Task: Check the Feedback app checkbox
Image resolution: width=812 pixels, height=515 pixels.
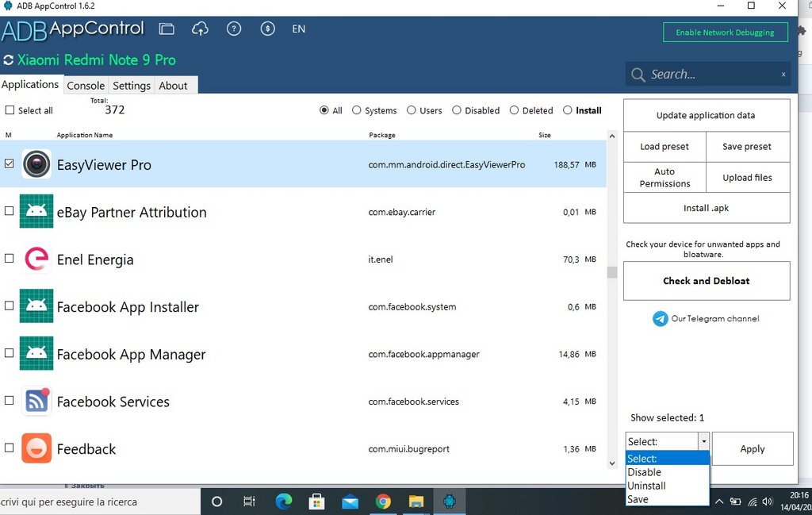Action: pyautogui.click(x=9, y=448)
